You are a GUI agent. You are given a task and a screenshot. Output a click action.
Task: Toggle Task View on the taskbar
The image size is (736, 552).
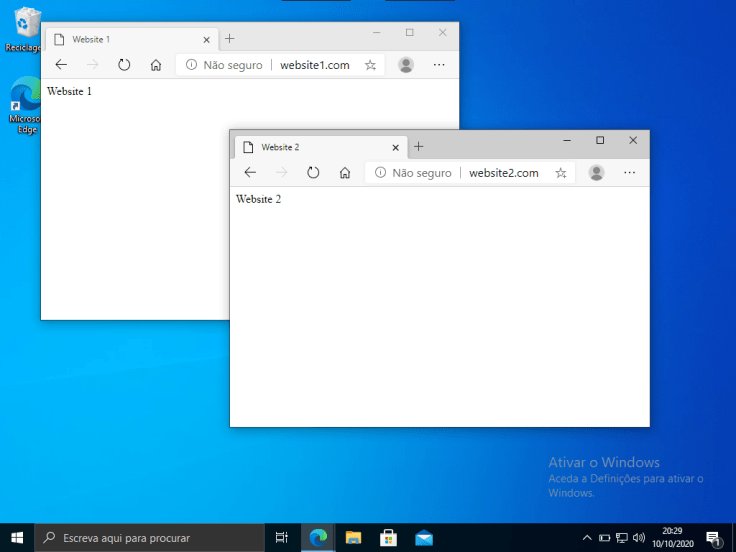click(x=282, y=538)
